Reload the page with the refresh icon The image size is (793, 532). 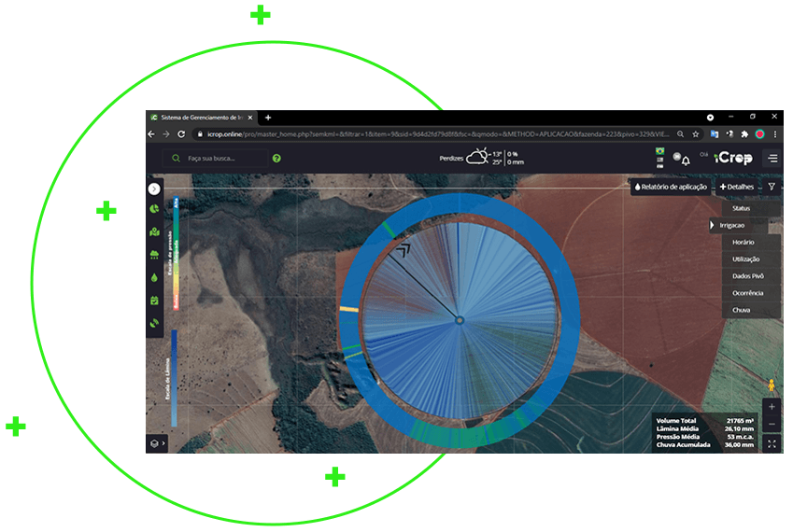(x=181, y=134)
